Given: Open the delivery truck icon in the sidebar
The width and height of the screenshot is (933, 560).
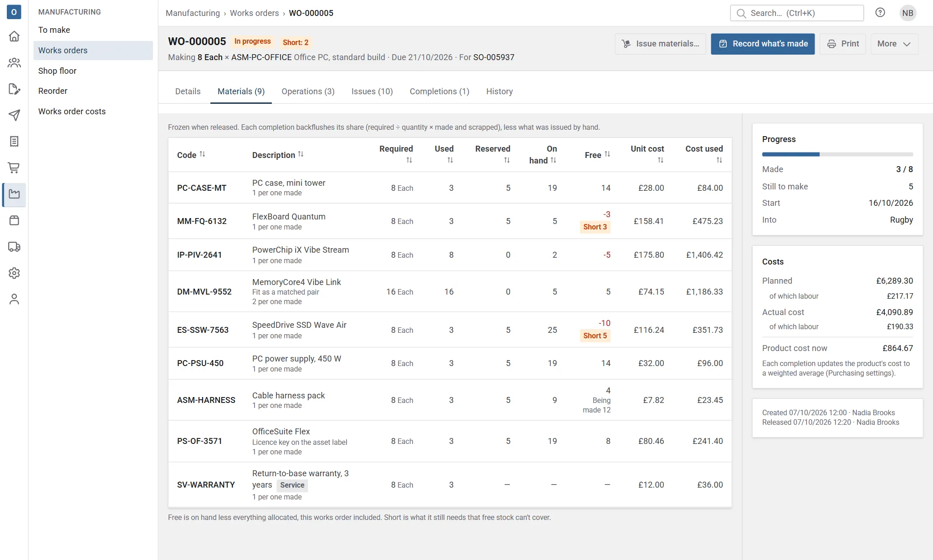Looking at the screenshot, I should click(x=14, y=247).
